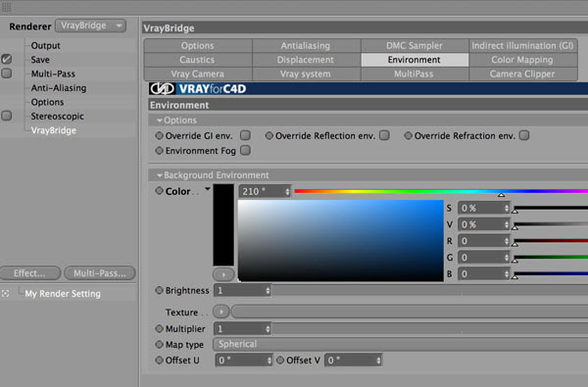This screenshot has height=387, width=588.
Task: Toggle the Override GI env. animation dot
Action: (159, 135)
